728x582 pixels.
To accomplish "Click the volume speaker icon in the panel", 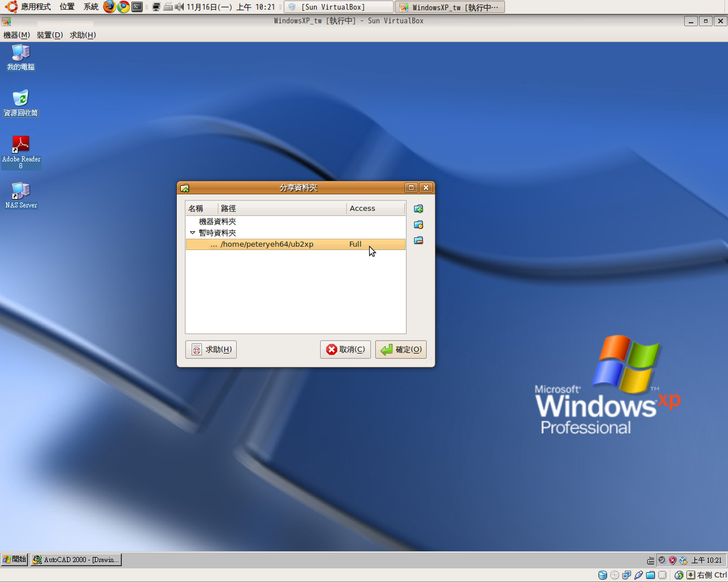I will 179,7.
